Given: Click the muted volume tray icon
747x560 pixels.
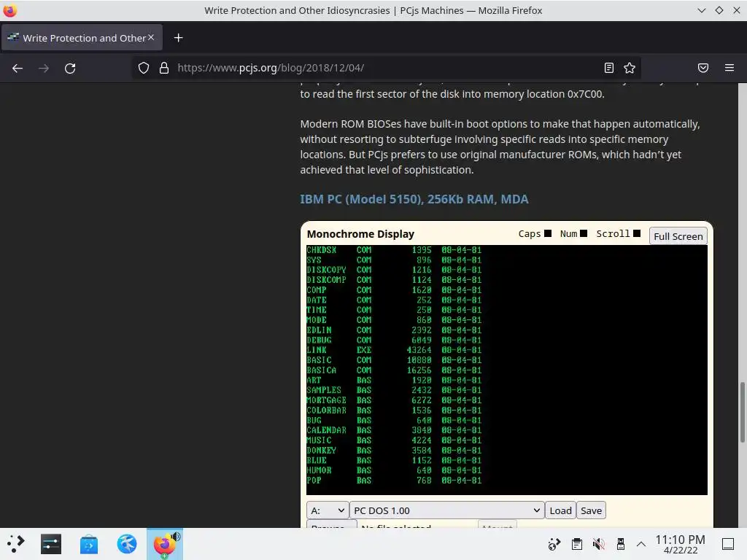Looking at the screenshot, I should tap(599, 544).
